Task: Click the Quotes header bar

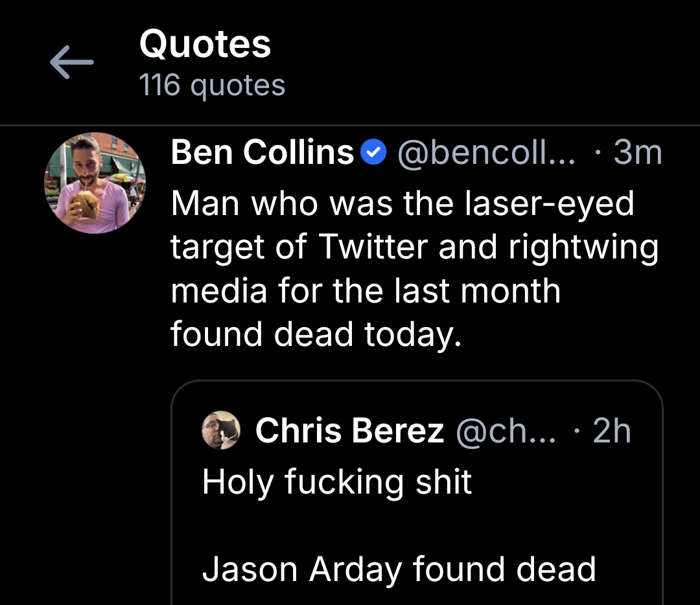Action: tap(350, 62)
